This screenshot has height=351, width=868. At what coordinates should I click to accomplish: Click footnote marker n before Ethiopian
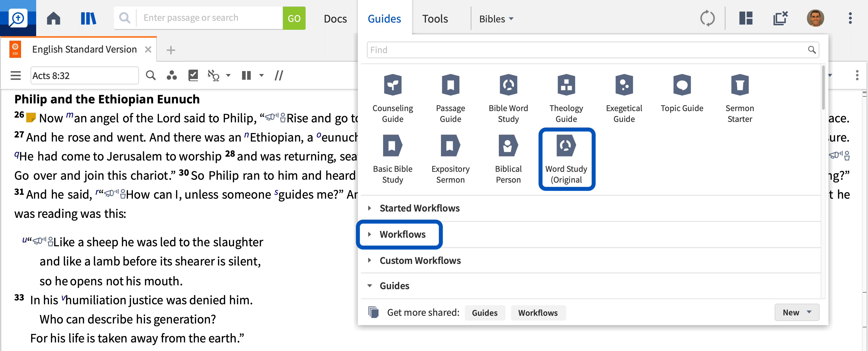coord(247,135)
